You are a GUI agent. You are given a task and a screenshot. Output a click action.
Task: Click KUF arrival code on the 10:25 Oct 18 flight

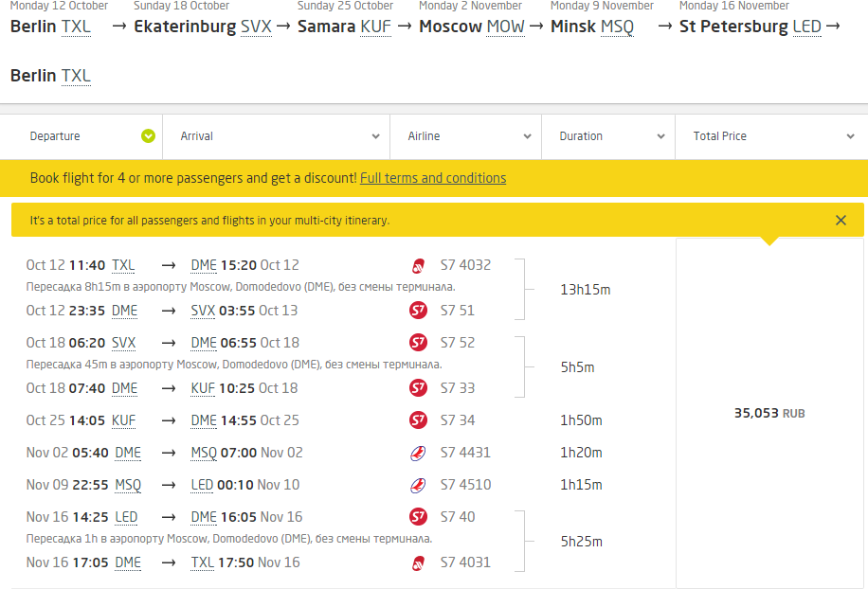pyautogui.click(x=203, y=388)
